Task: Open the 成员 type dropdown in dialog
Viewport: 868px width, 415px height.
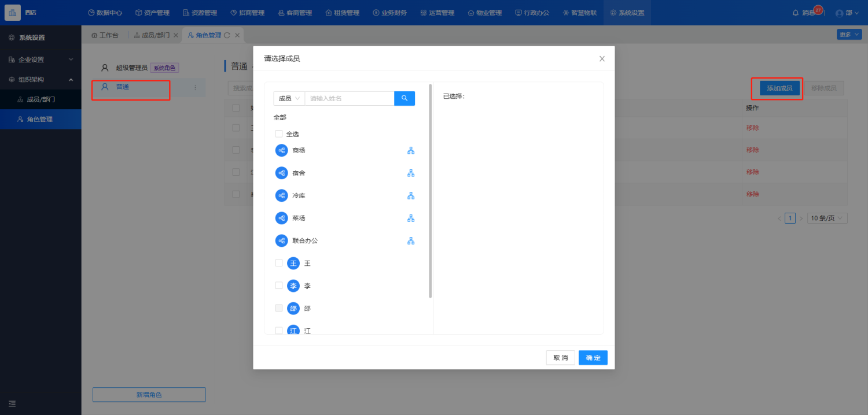Action: click(x=289, y=98)
